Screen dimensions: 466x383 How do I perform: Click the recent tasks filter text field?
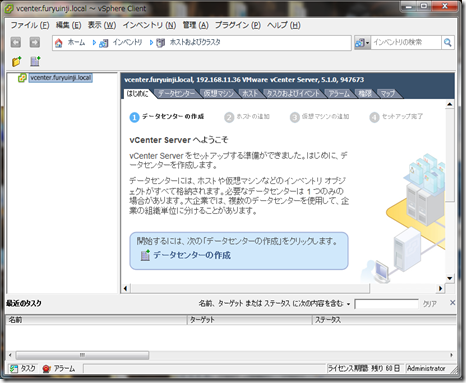click(386, 304)
